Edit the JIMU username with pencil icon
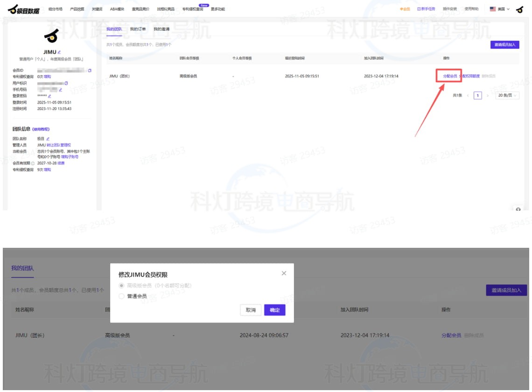Image resolution: width=532 pixels, height=392 pixels. coord(59,52)
